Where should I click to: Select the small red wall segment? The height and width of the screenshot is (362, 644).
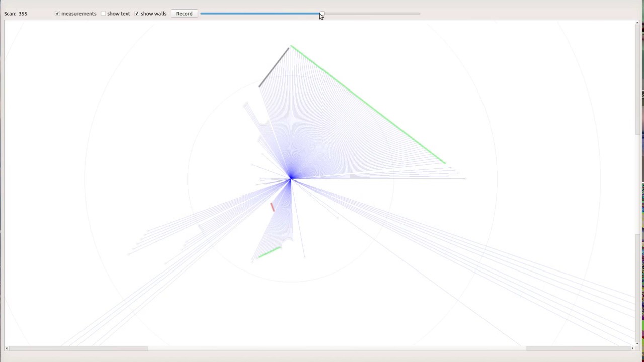[272, 207]
